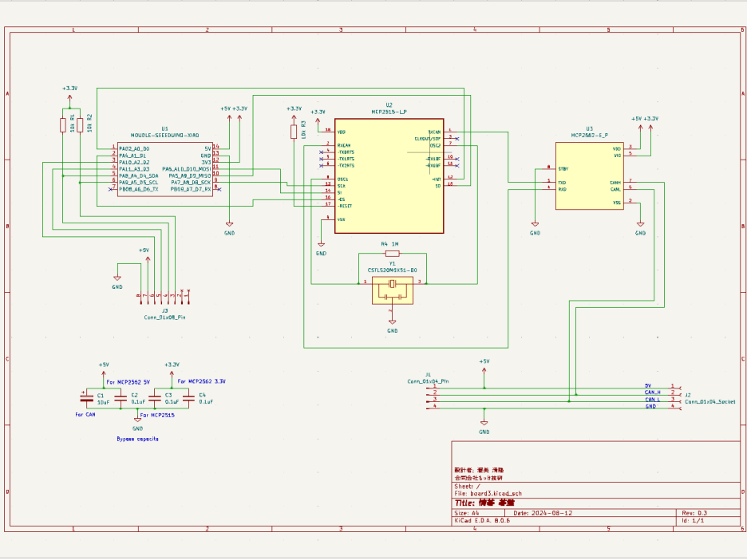The image size is (747, 560).
Task: Select the polarized capacitor C1 10uF
Action: pos(86,397)
